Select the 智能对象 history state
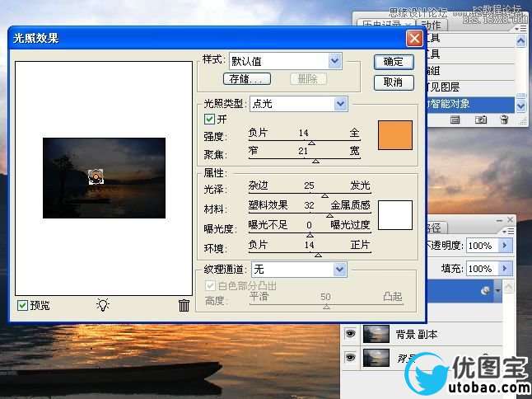Image resolution: width=532 pixels, height=399 pixels. tap(471, 104)
